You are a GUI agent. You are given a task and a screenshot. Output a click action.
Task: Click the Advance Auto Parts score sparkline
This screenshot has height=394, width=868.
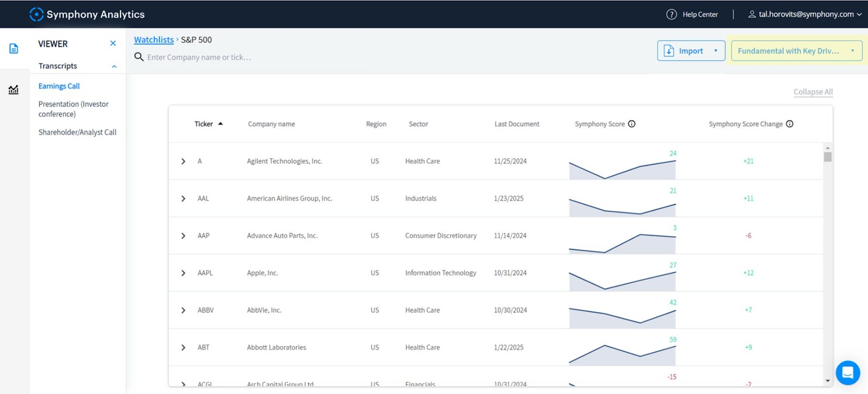point(622,244)
